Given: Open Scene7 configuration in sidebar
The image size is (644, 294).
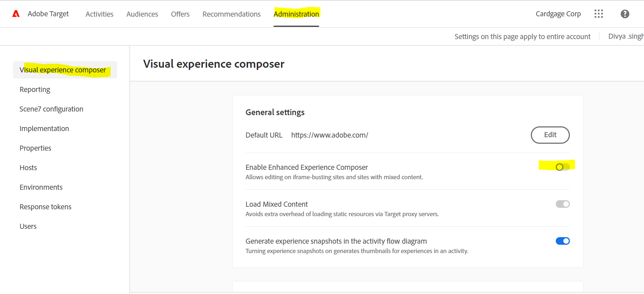Looking at the screenshot, I should tap(51, 109).
